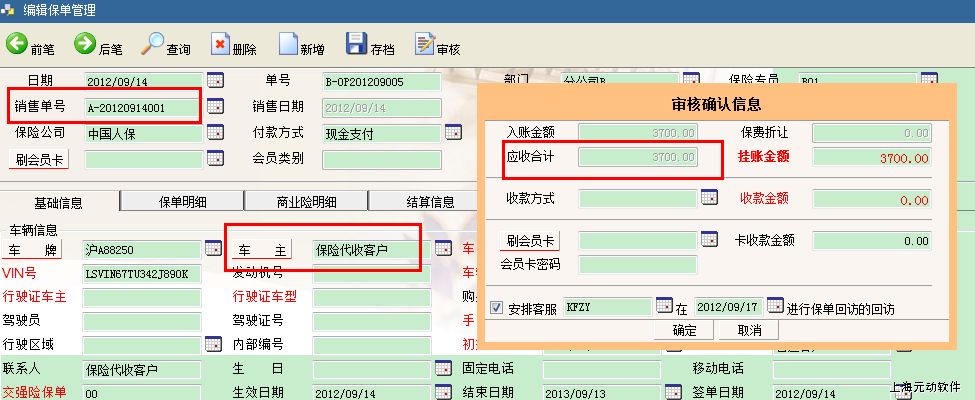The image size is (975, 400).
Task: Toggle the 安排客服 checkbox
Action: coord(498,306)
